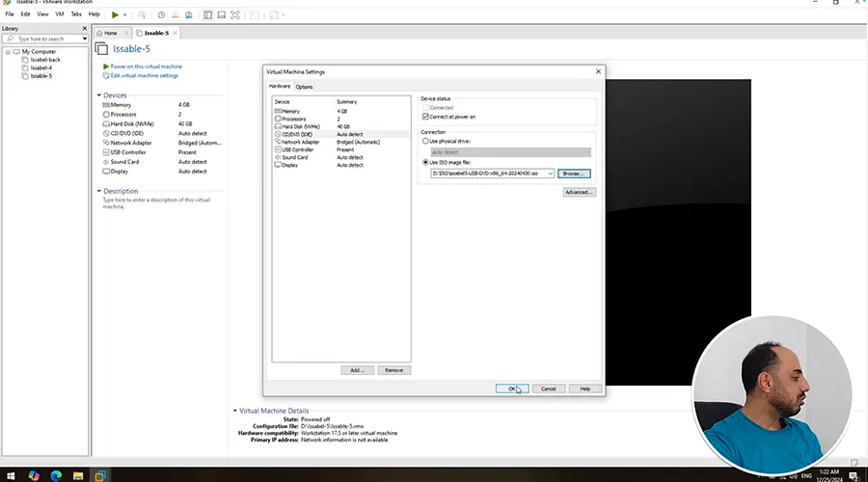Screen dimensions: 868x482
Task: Click Add button under device list
Action: 358,370
